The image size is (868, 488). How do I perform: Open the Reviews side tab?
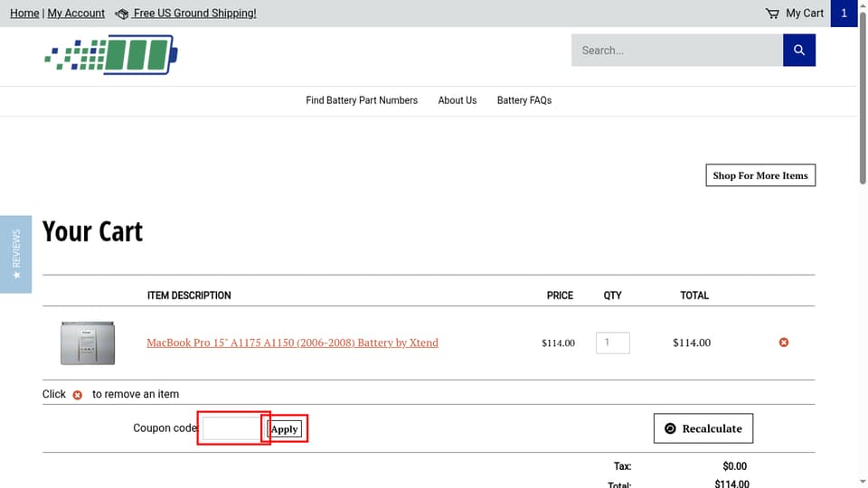[15, 255]
